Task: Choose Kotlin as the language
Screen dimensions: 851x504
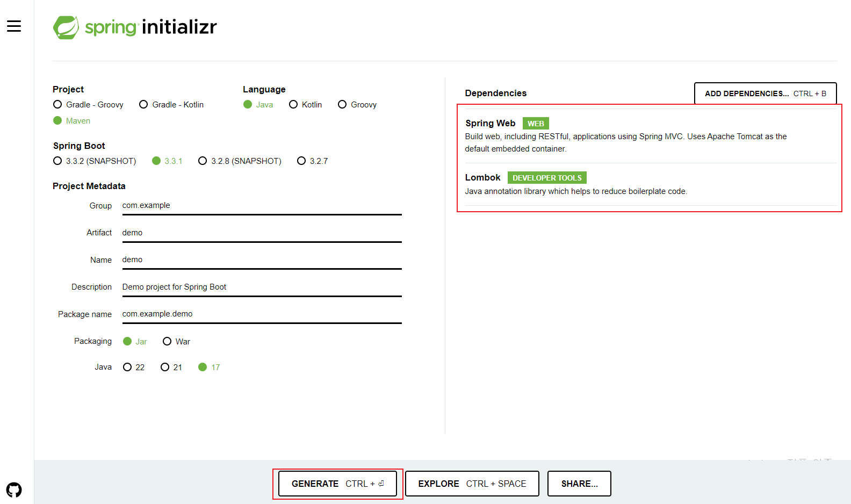Action: 306,105
